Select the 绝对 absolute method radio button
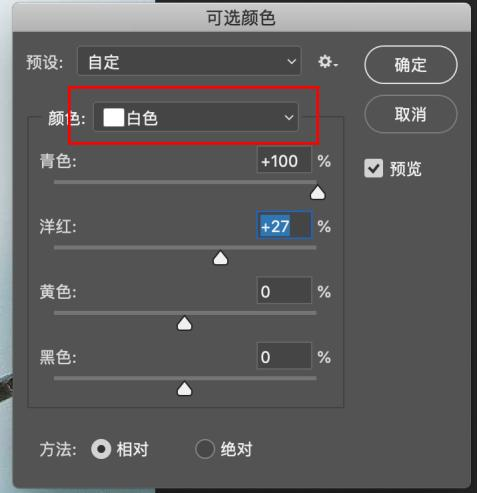 [x=205, y=449]
